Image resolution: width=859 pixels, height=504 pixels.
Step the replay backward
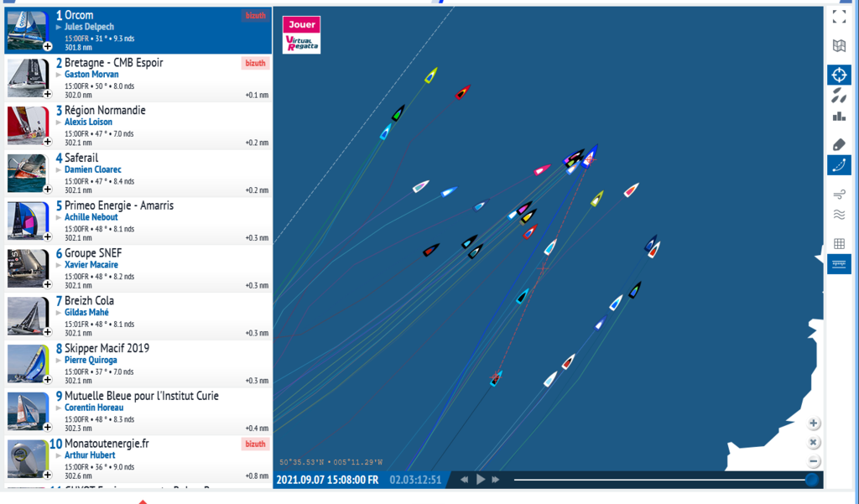point(464,480)
